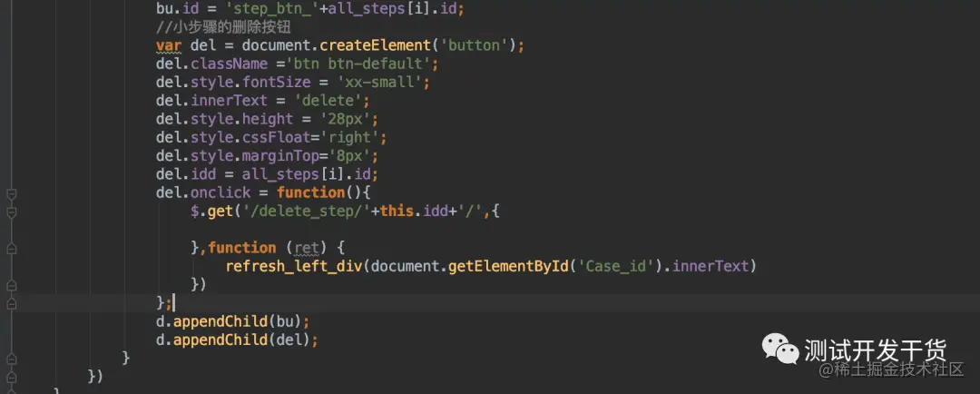Click line var del = document.createElement('button');
Screen dimensions: 980x394
tap(340, 45)
